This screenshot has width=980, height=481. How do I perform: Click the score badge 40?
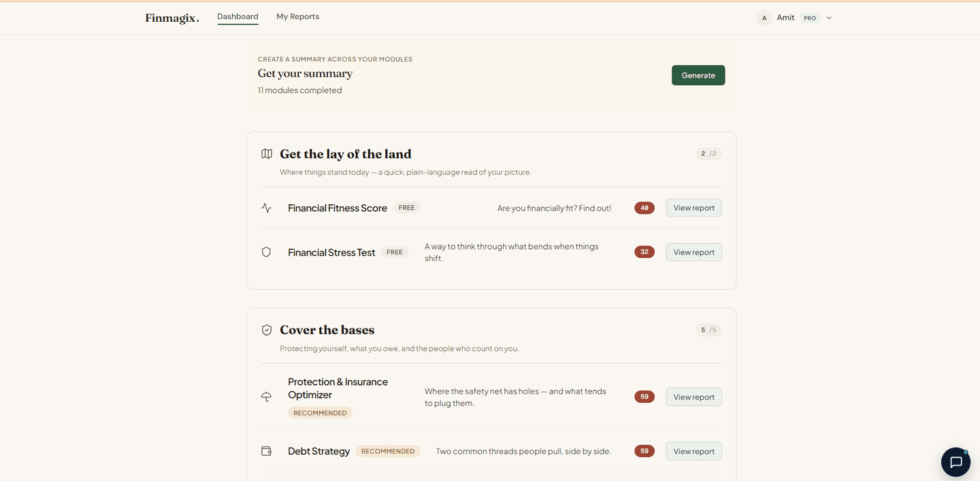click(644, 208)
